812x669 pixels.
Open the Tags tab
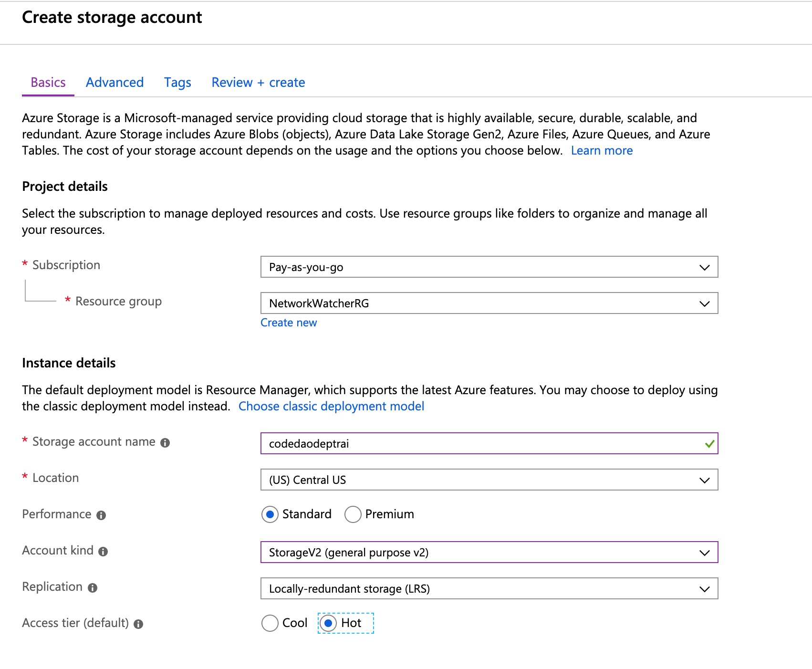click(177, 83)
